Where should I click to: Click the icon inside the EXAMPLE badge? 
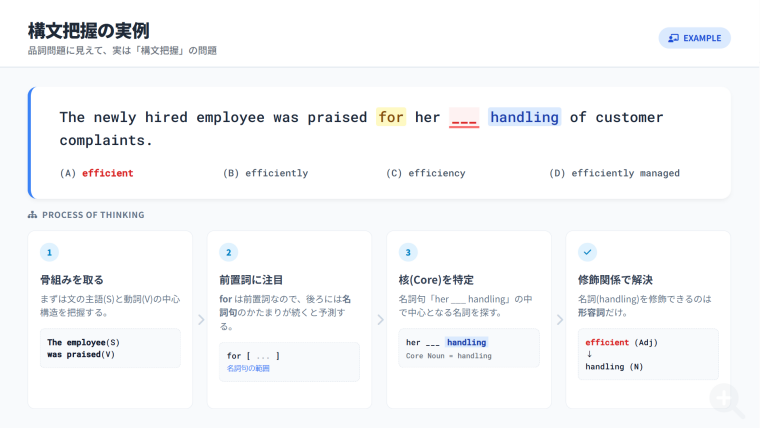pos(673,38)
